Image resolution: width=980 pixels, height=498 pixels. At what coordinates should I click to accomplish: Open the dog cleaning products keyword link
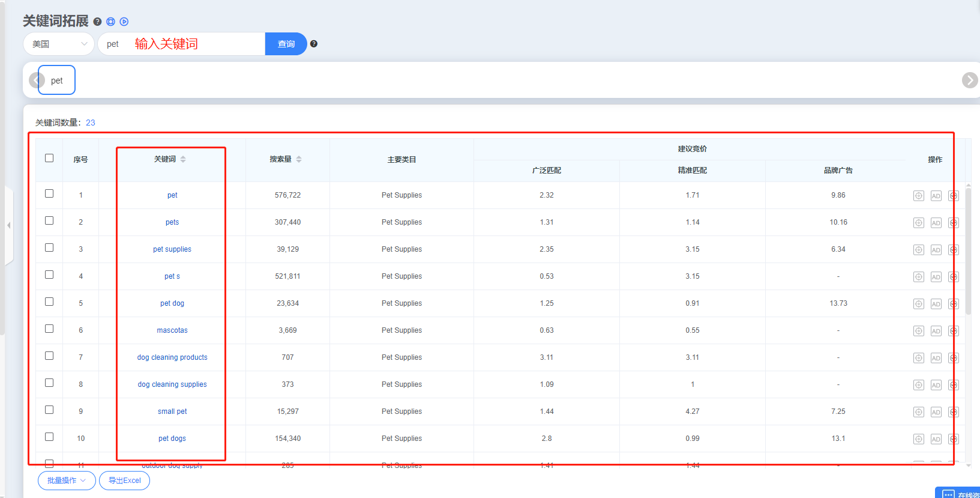tap(172, 357)
